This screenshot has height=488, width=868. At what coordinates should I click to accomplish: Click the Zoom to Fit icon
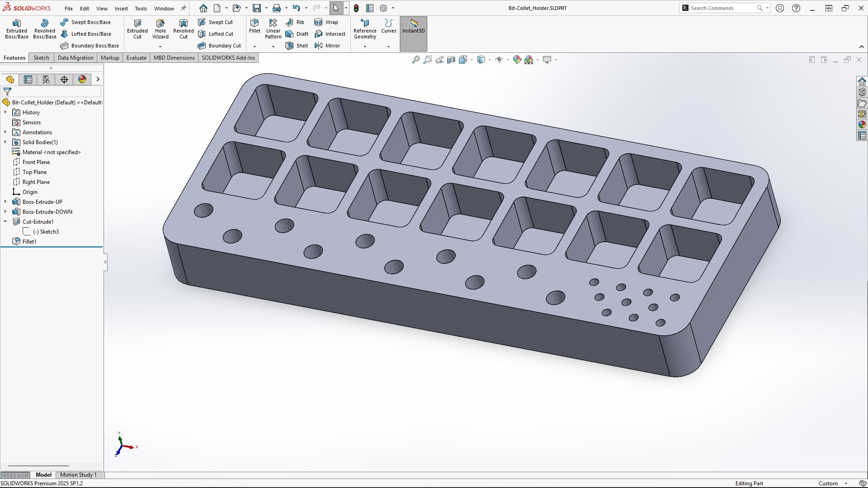[415, 60]
